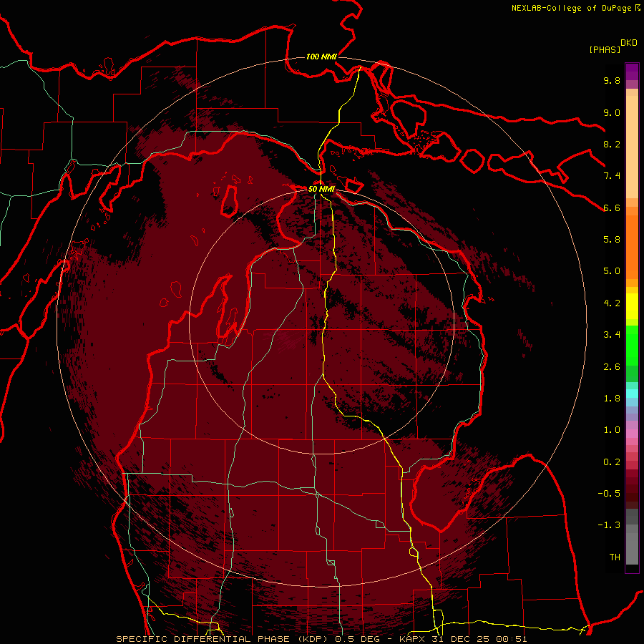Click the 6.6 value on the color scale

(612, 208)
